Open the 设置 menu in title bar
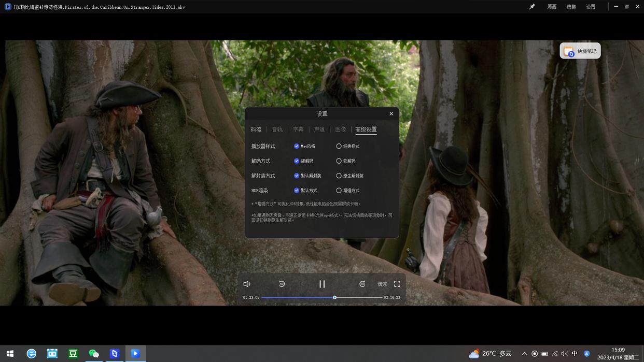644x362 pixels. click(591, 7)
